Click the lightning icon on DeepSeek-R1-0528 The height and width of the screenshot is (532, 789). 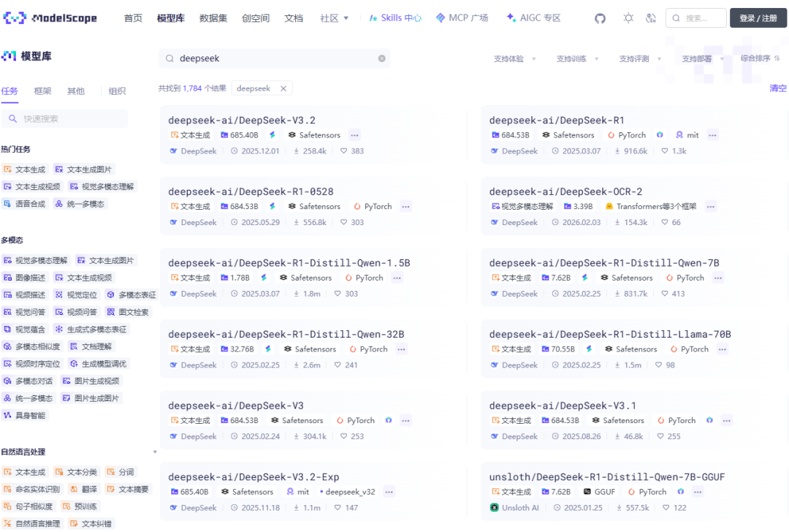(x=272, y=206)
